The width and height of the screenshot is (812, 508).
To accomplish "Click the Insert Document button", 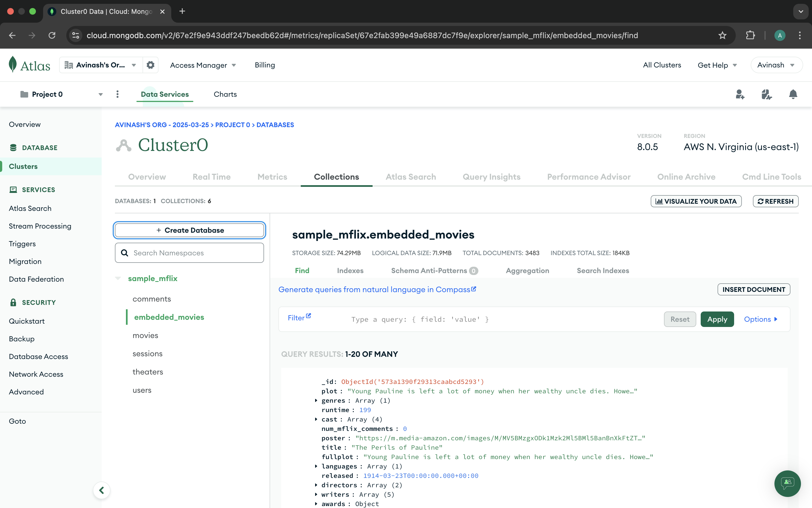I will click(753, 289).
